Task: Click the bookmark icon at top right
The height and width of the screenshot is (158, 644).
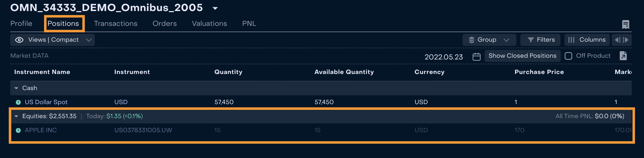Action: point(625,24)
